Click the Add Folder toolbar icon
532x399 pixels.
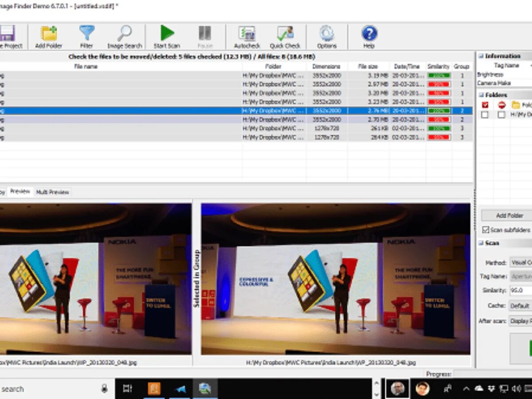49,34
